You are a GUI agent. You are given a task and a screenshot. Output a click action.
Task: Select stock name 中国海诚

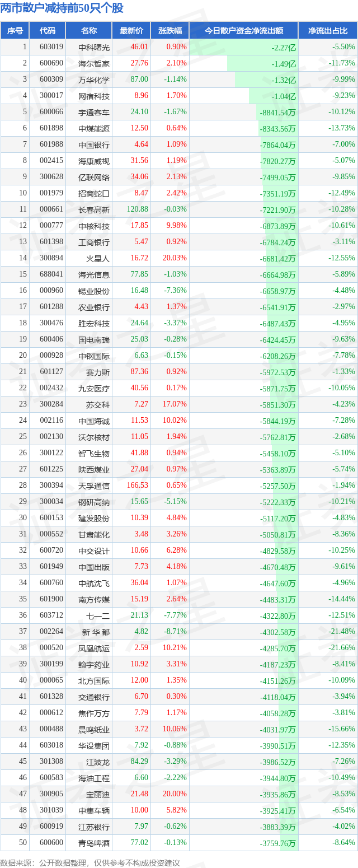(94, 421)
